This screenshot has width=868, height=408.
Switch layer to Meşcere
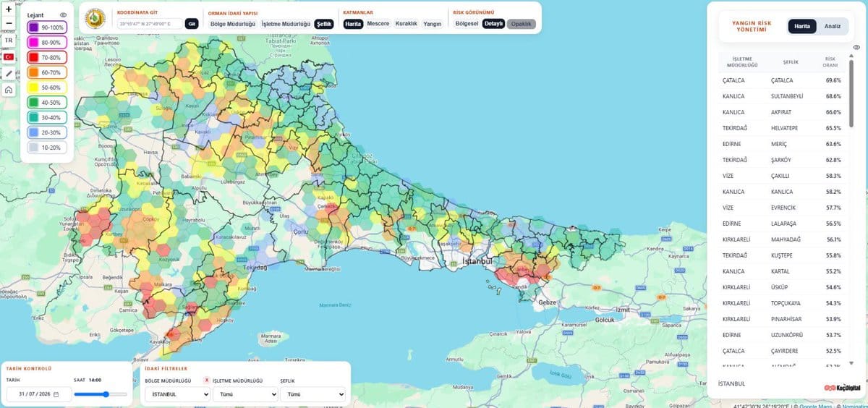[x=378, y=24]
